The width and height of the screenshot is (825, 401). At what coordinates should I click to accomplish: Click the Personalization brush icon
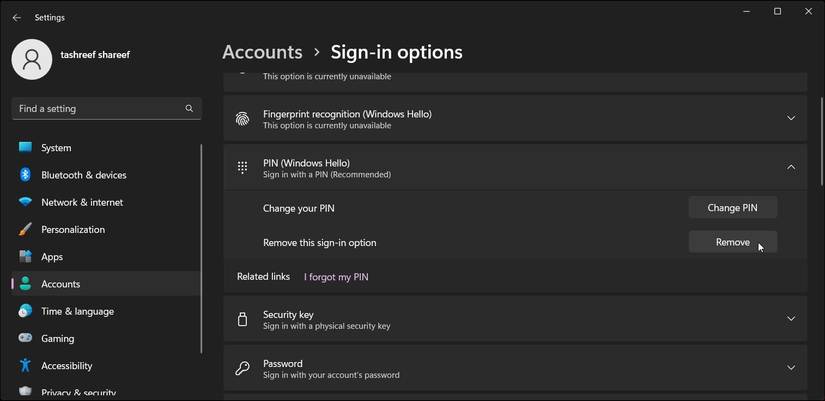coord(25,229)
